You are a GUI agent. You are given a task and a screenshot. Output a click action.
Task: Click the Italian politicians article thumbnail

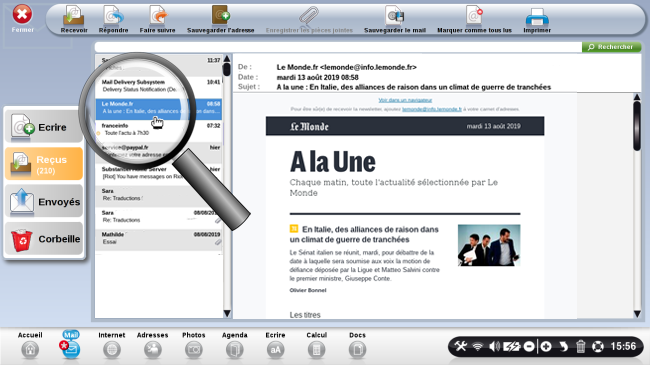click(489, 245)
